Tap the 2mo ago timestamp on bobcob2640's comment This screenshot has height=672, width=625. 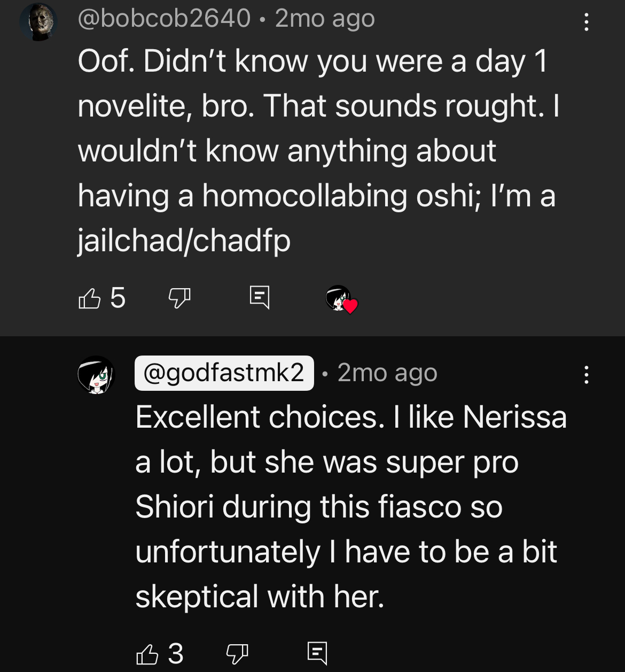[325, 19]
